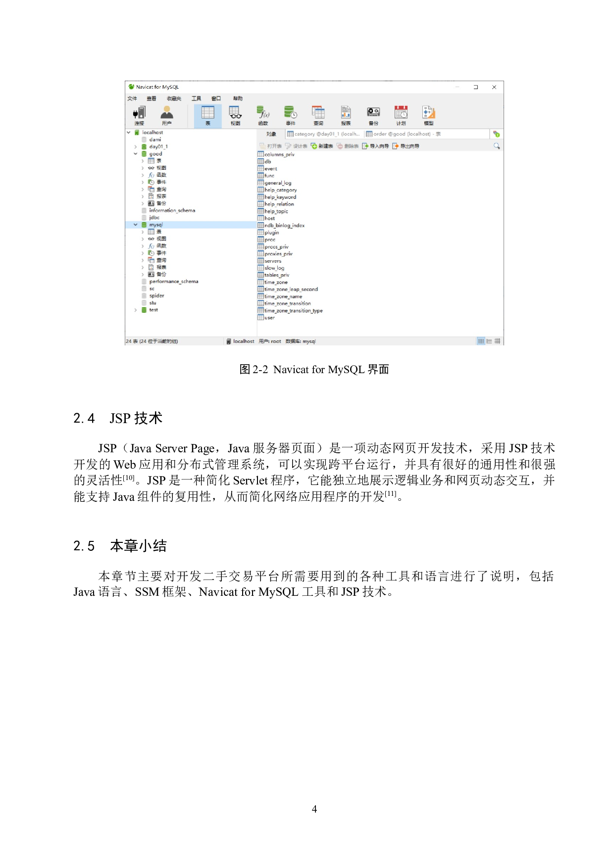The height and width of the screenshot is (868, 614).
Task: Click the 函数 (Function) toolbar icon
Action: coord(263,115)
